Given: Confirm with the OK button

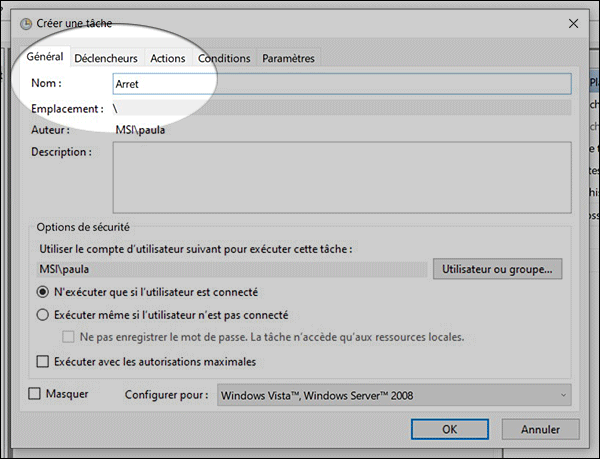Looking at the screenshot, I should click(448, 429).
